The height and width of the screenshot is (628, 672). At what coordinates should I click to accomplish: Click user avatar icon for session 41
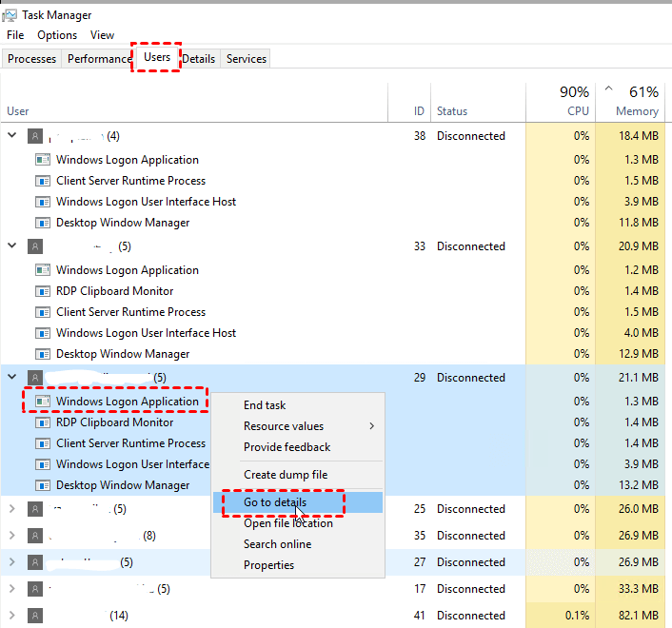pos(35,616)
